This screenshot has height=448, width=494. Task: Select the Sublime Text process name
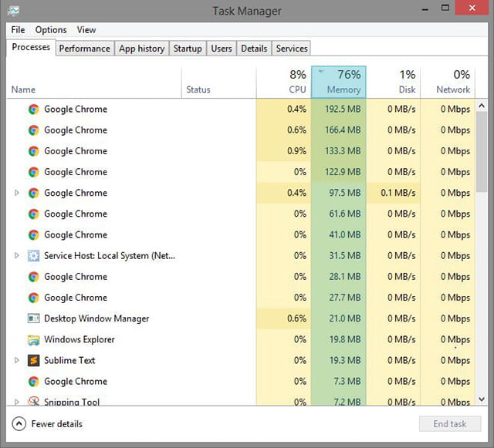(69, 360)
